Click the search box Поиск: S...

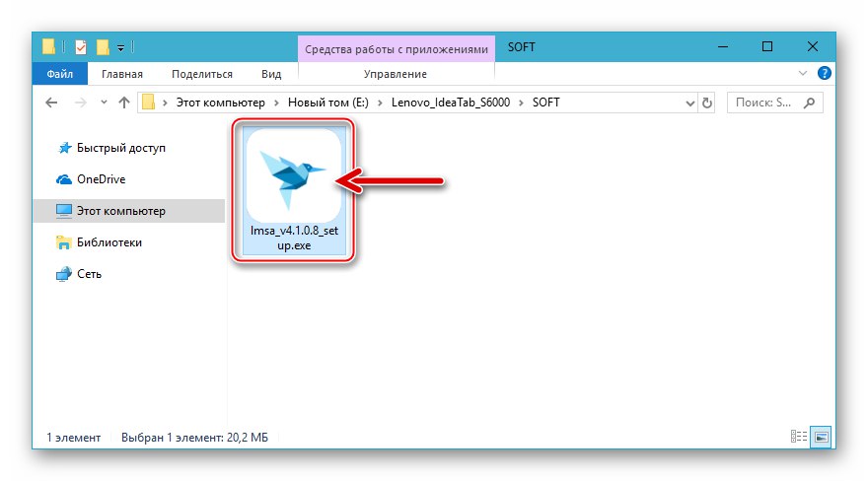[x=774, y=103]
